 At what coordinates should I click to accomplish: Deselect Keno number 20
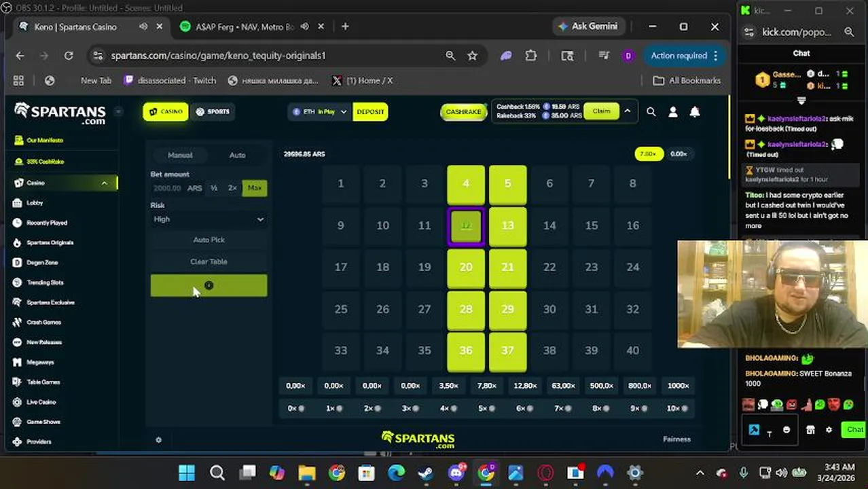(466, 268)
